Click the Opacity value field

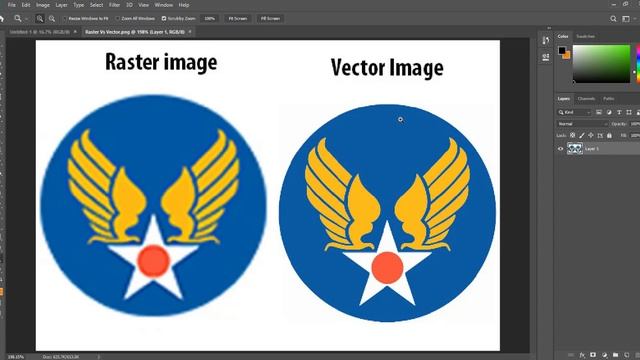(x=635, y=124)
